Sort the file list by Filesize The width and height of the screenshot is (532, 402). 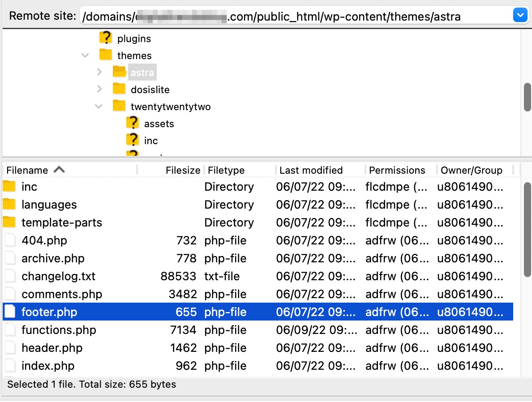tap(183, 170)
